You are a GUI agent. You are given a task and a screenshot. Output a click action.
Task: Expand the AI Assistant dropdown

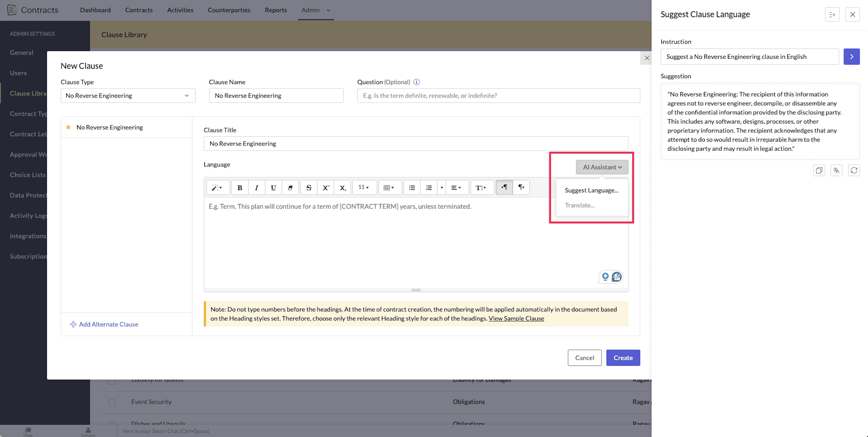tap(602, 167)
